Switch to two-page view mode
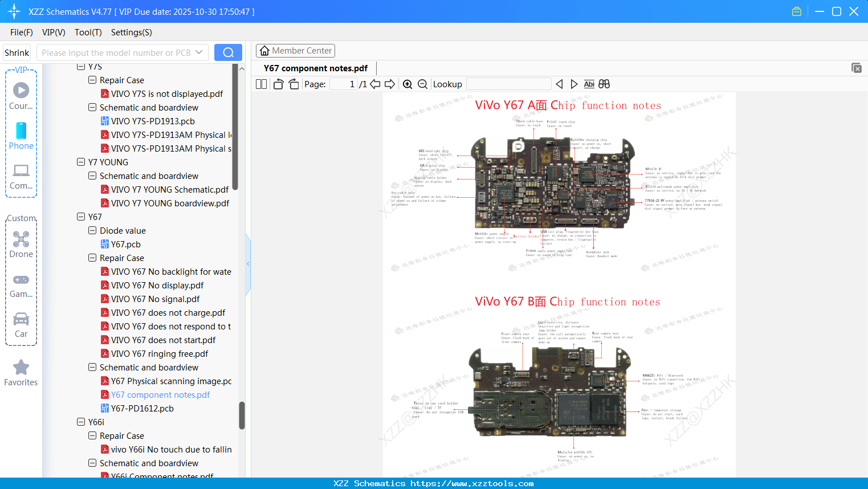 click(x=261, y=84)
